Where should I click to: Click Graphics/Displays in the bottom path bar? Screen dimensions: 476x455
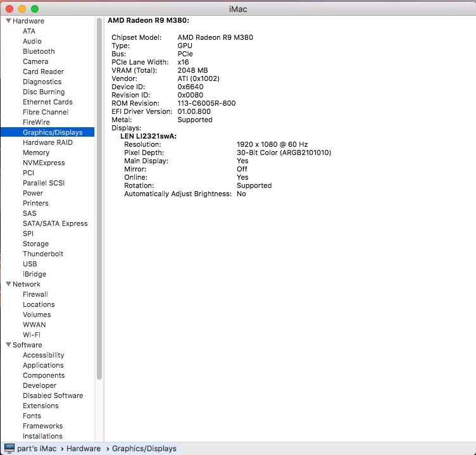(144, 449)
